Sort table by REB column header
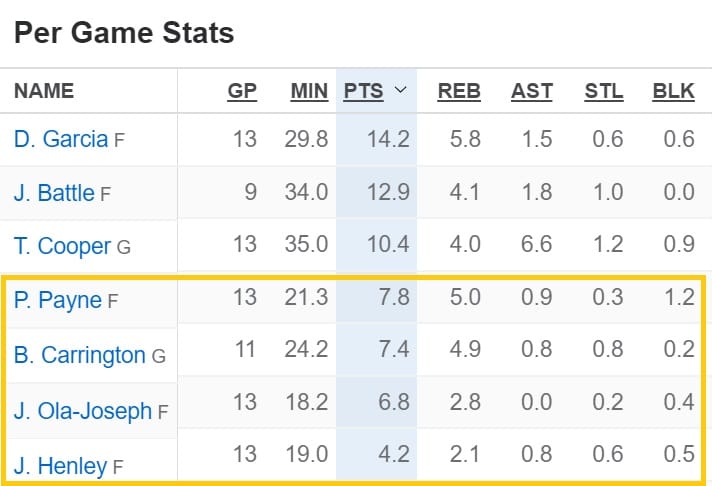712x486 pixels. pyautogui.click(x=459, y=91)
